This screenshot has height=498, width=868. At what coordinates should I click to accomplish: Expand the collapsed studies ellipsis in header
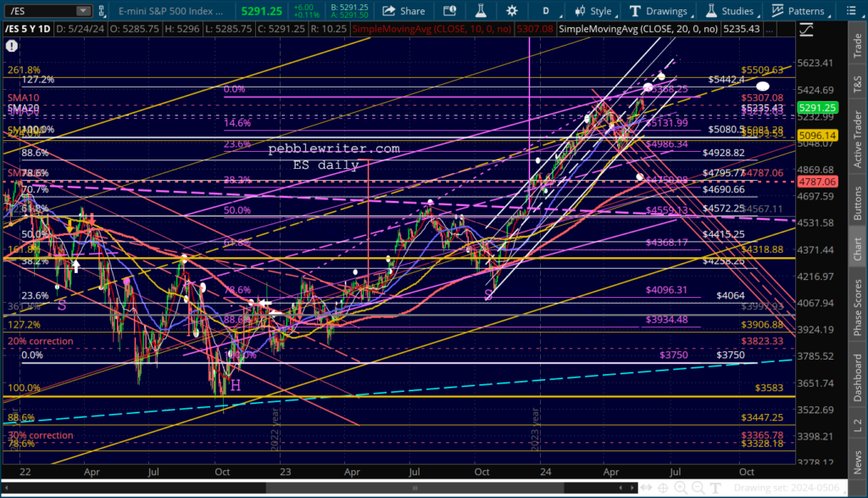tap(770, 30)
